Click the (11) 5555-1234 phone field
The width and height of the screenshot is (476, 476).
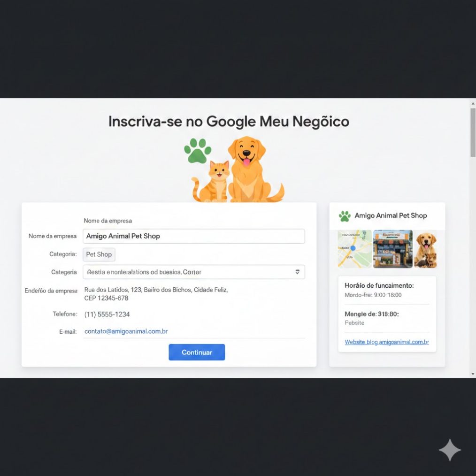(107, 314)
